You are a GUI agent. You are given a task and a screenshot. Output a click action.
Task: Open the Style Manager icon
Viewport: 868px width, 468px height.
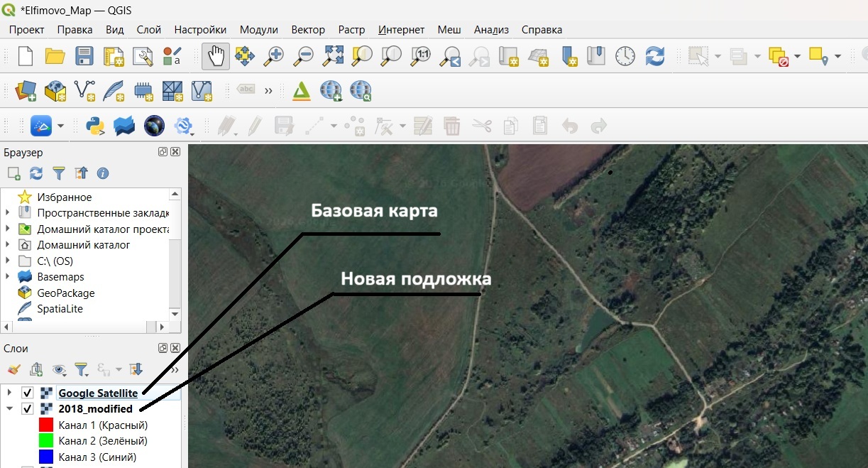(x=172, y=56)
